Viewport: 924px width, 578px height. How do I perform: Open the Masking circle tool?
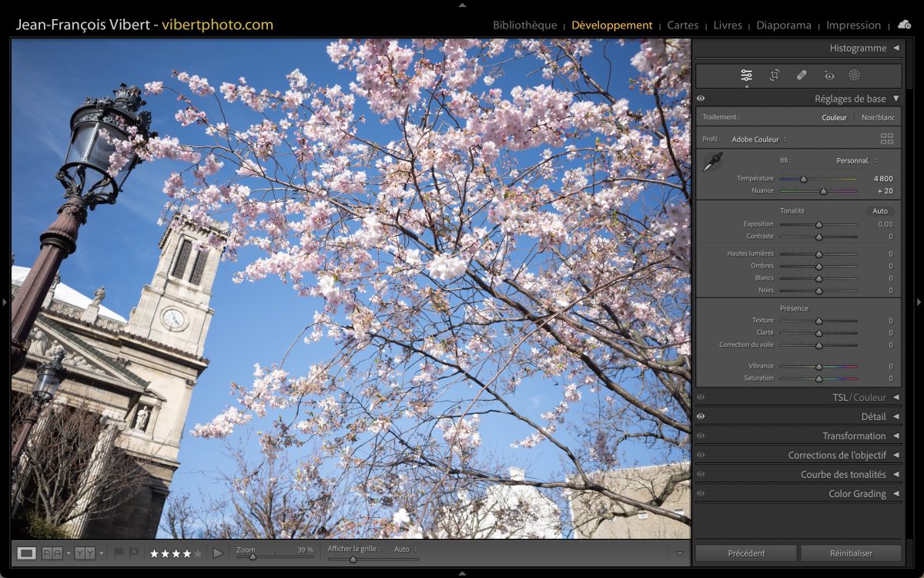pyautogui.click(x=854, y=76)
